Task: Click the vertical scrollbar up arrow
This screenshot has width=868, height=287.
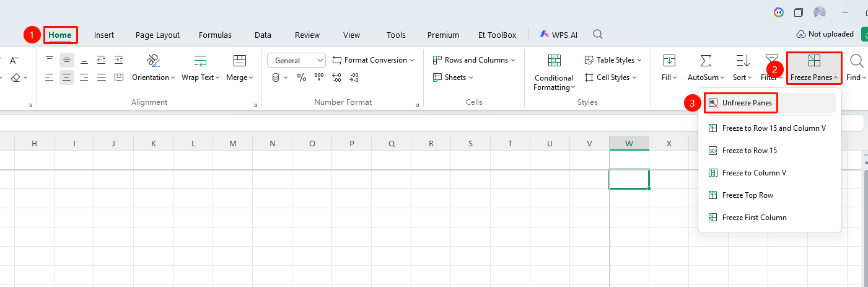Action: pyautogui.click(x=865, y=161)
